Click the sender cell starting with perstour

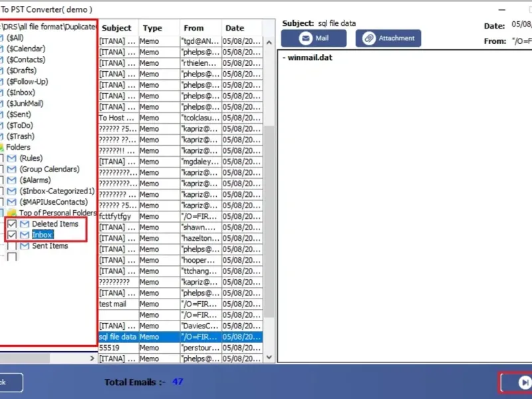point(201,348)
